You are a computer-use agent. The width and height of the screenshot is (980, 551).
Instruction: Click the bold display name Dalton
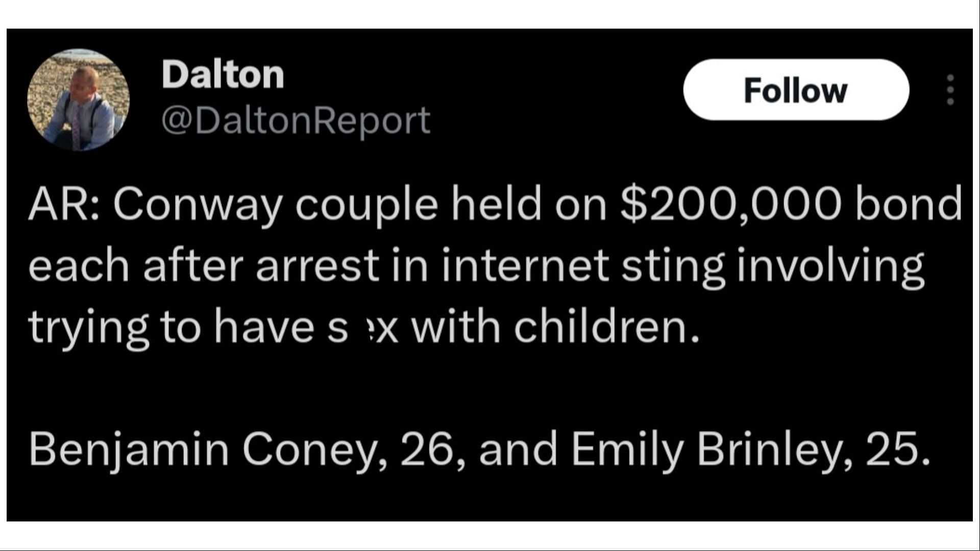coord(223,74)
